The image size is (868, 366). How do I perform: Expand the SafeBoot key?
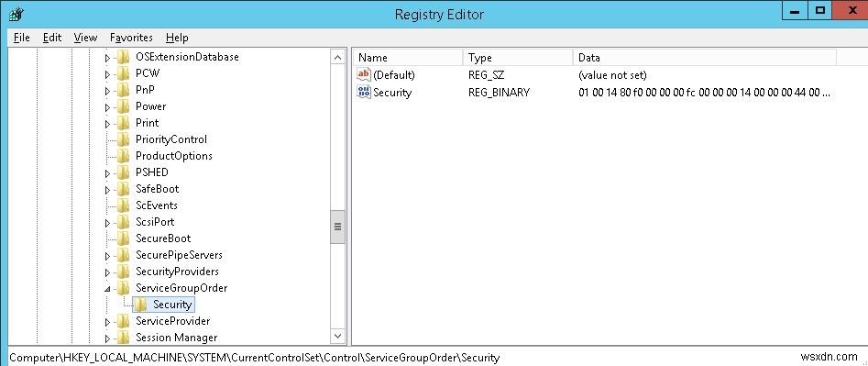tap(107, 189)
